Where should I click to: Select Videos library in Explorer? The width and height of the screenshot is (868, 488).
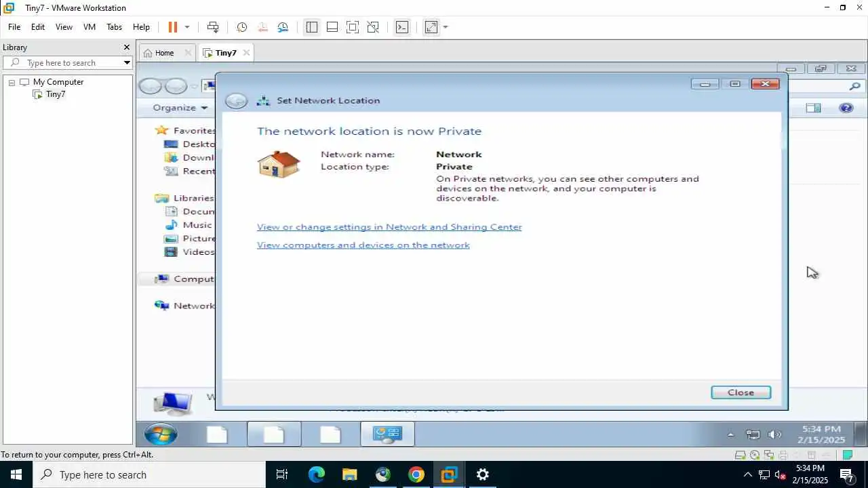pos(189,251)
